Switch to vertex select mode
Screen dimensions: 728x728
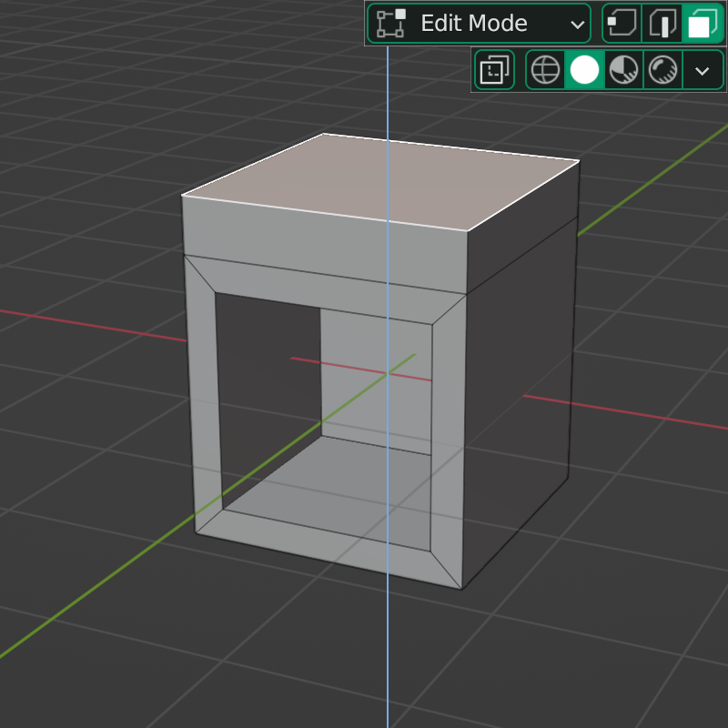[x=622, y=24]
